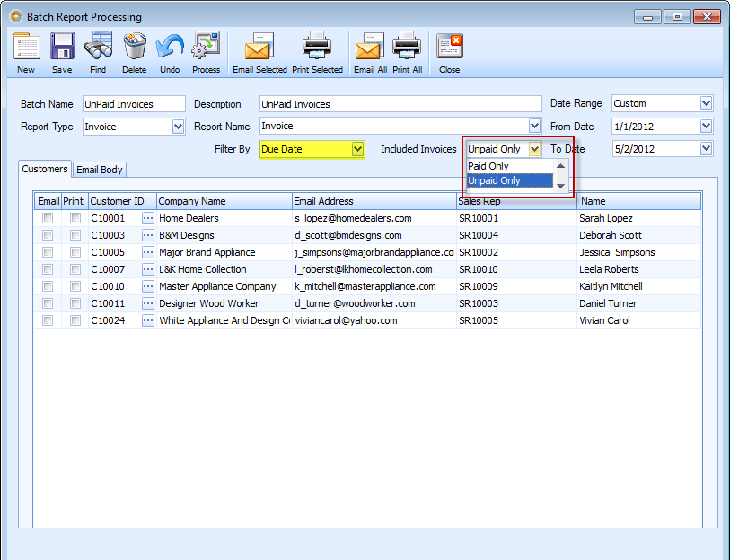Viewport: 730px width, 560px height.
Task: Check Email box for Home Dealers
Action: coord(48,218)
